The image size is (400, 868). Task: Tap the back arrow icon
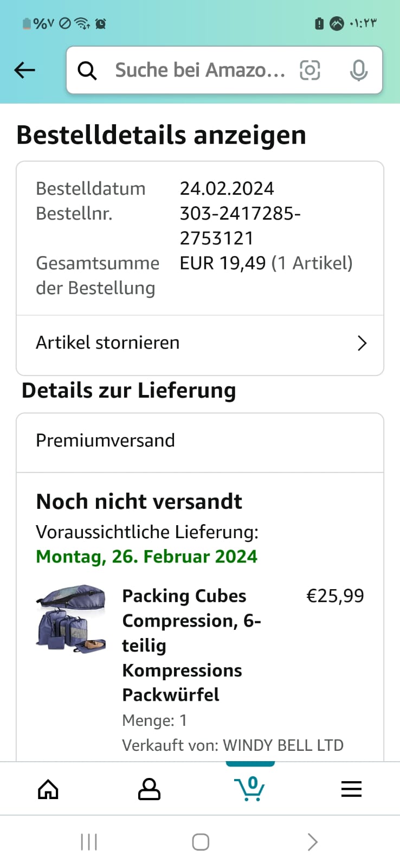pos(25,70)
